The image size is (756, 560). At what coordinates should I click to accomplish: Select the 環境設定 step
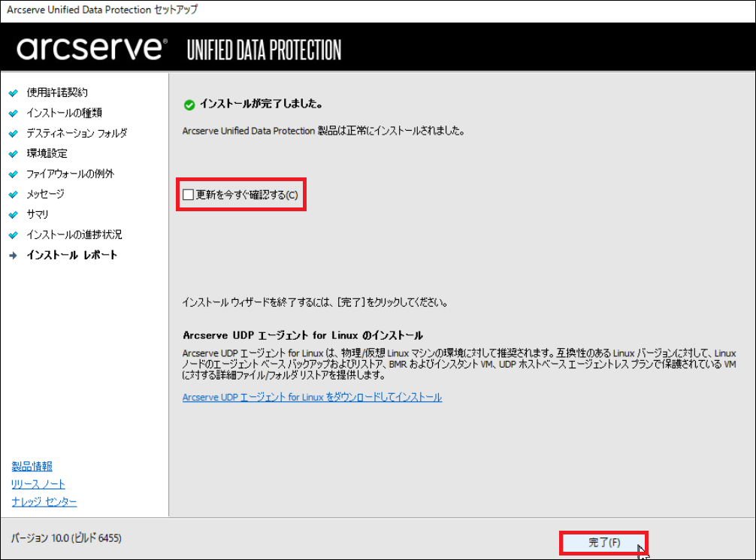47,153
